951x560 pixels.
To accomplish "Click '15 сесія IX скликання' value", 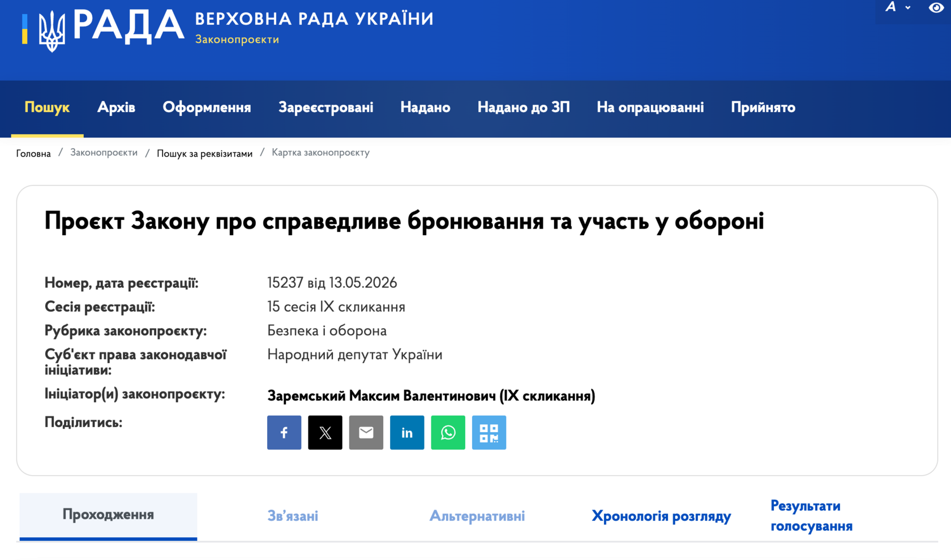I will point(336,307).
